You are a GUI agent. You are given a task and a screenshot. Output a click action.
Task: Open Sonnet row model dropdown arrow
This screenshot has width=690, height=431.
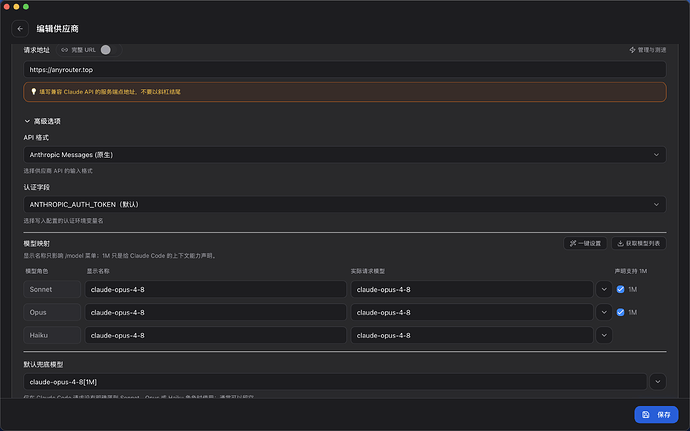pyautogui.click(x=604, y=289)
